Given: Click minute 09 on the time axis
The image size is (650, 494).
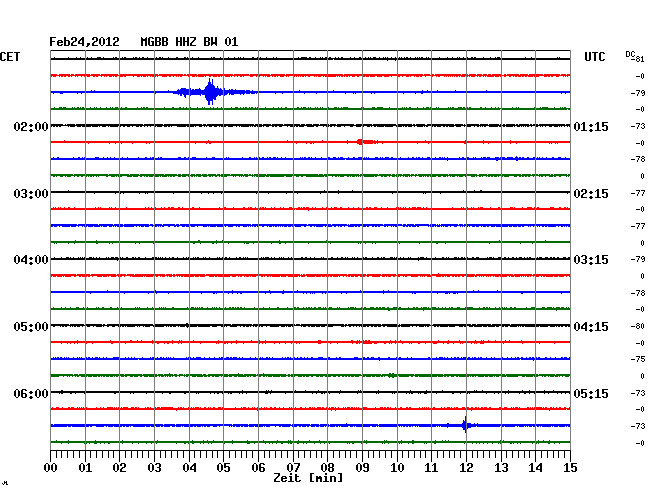Looking at the screenshot, I should 362,467.
